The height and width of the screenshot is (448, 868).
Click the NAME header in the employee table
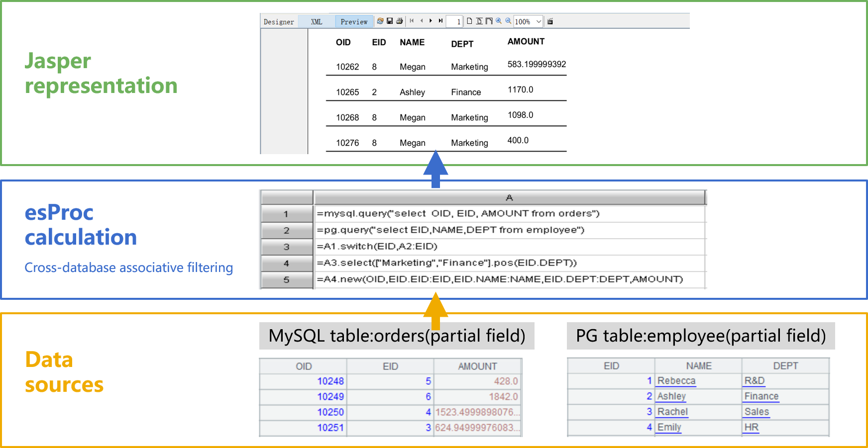[699, 366]
